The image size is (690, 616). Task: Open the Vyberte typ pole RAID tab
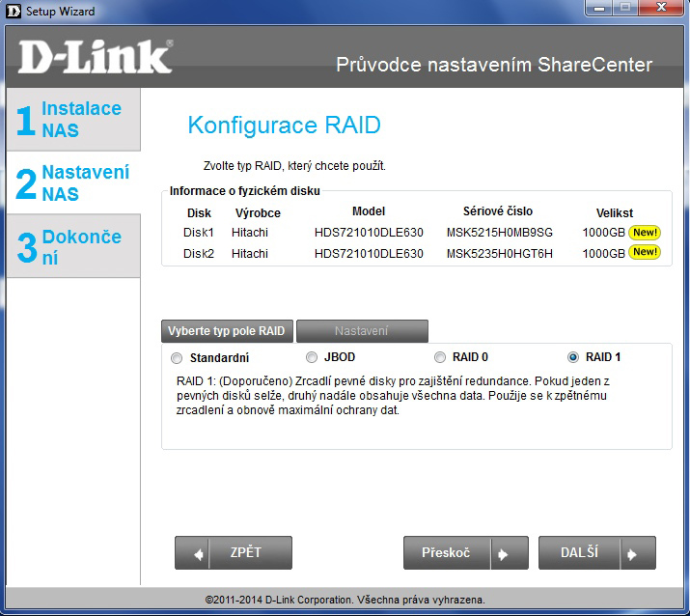pyautogui.click(x=227, y=331)
